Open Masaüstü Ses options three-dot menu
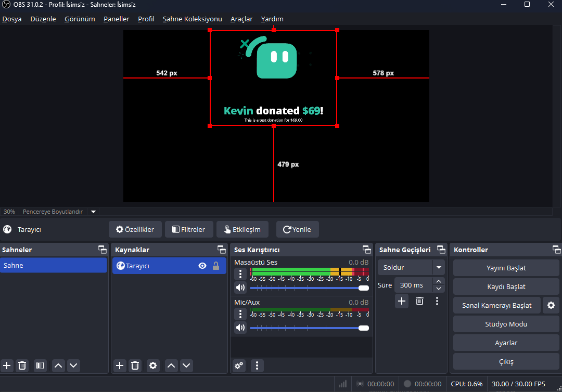This screenshot has width=562, height=392. pos(240,274)
